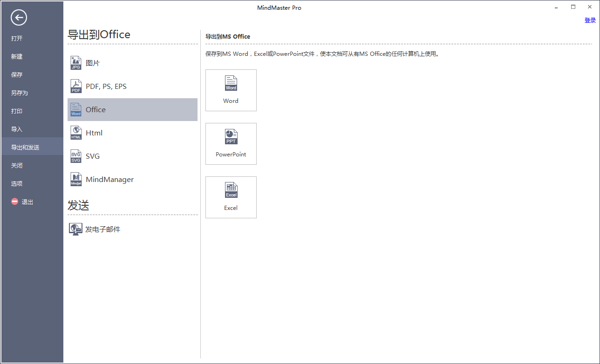Choose PDF, PS, EPS export label
The width and height of the screenshot is (600, 364).
coord(106,86)
